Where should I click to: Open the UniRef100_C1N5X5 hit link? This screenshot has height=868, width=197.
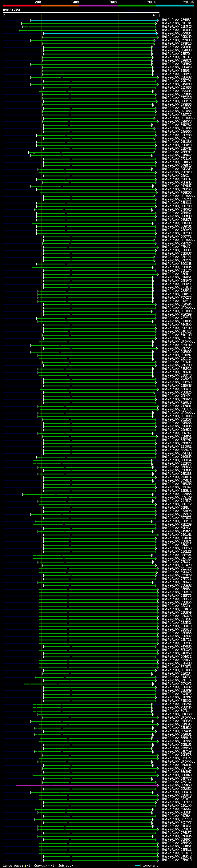click(x=177, y=26)
